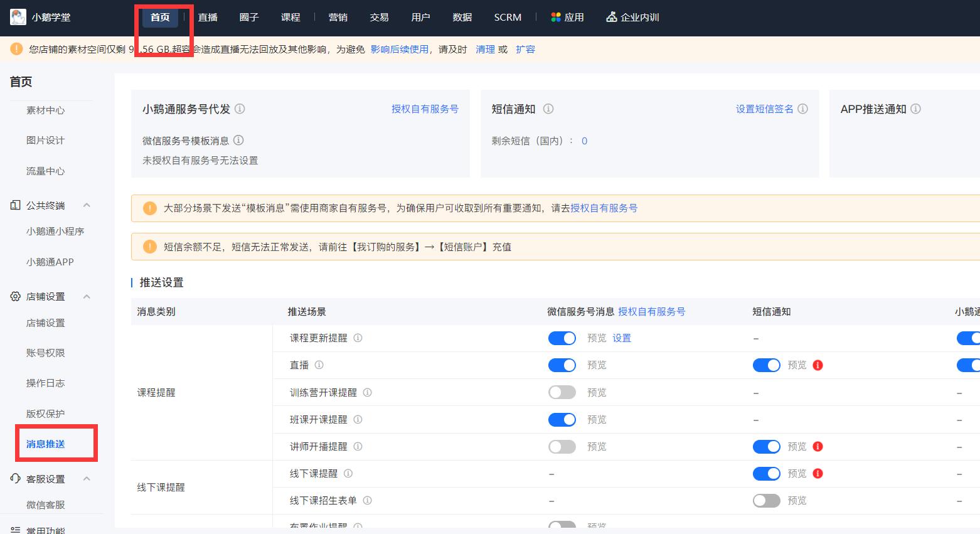Viewport: 980px width, 534px height.
Task: Switch to the 课程 tab
Action: [290, 17]
